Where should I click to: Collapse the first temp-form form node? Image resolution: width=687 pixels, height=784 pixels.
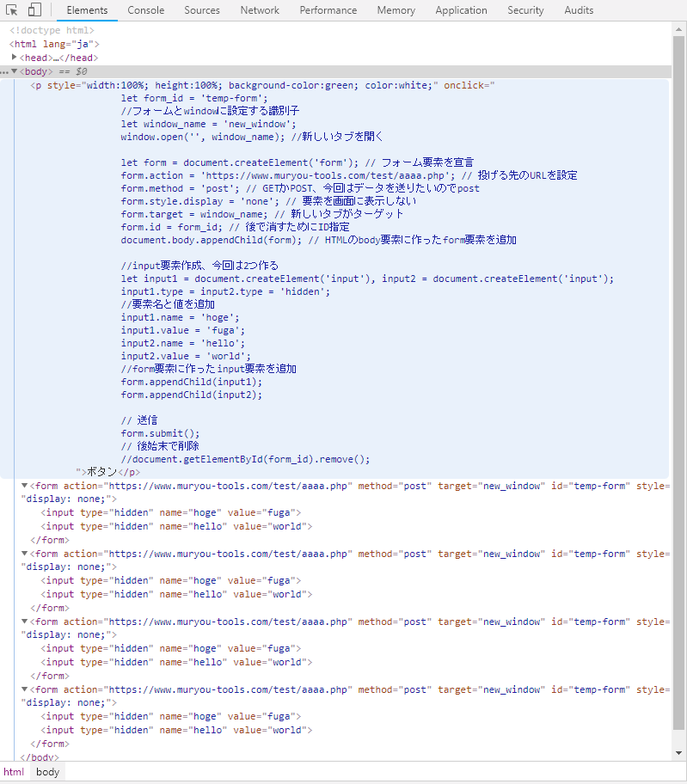24,486
